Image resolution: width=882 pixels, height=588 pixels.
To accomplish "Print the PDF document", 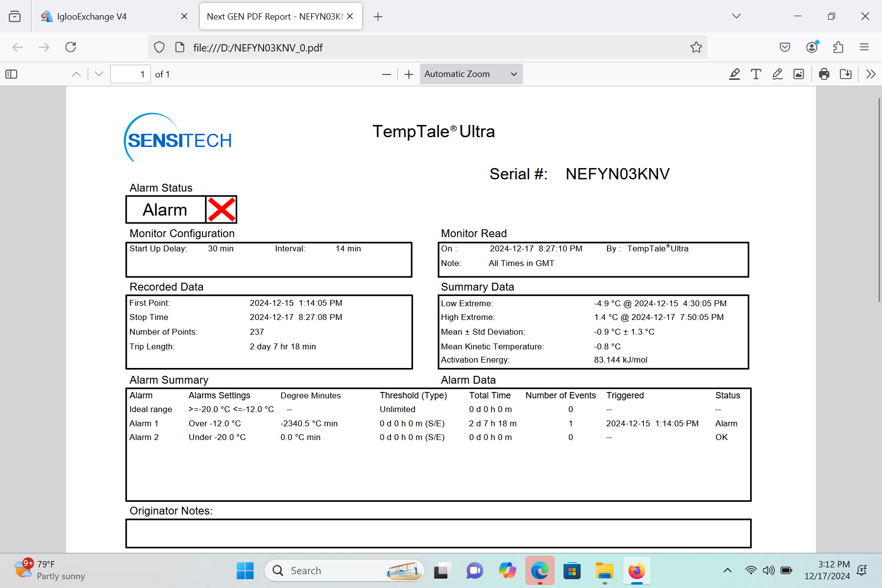I will (x=824, y=74).
